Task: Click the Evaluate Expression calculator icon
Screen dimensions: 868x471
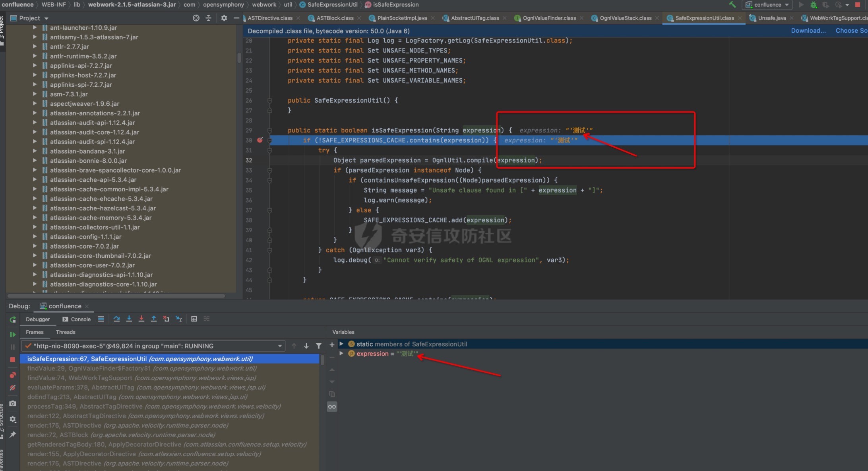Action: (194, 319)
